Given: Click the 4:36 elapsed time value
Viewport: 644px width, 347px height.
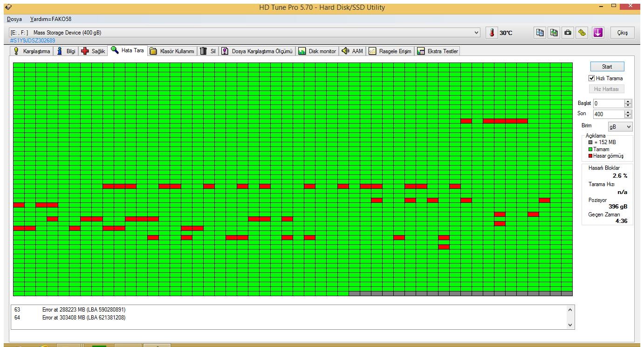Looking at the screenshot, I should [622, 221].
